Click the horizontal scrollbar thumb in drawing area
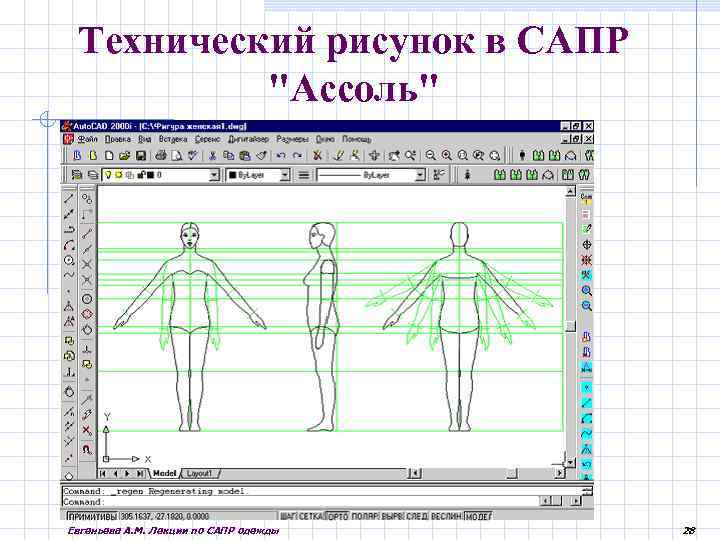This screenshot has width=720, height=540. point(512,473)
